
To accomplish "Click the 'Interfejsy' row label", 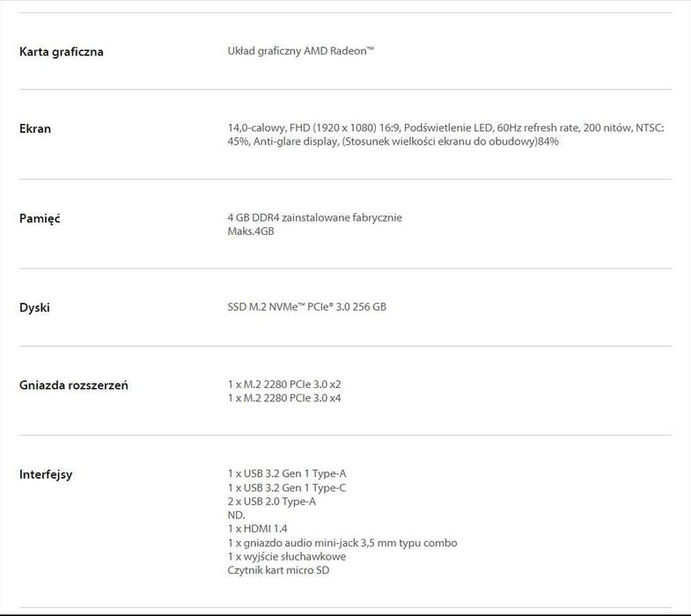I will [46, 475].
